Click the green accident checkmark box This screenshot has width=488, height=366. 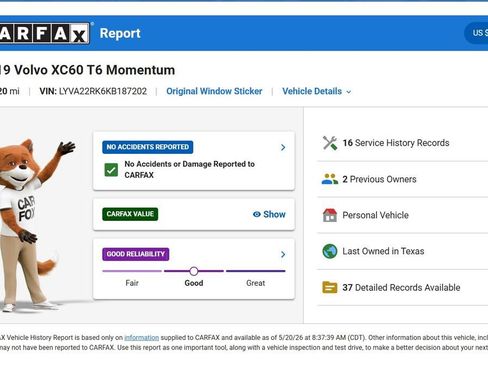(x=111, y=170)
